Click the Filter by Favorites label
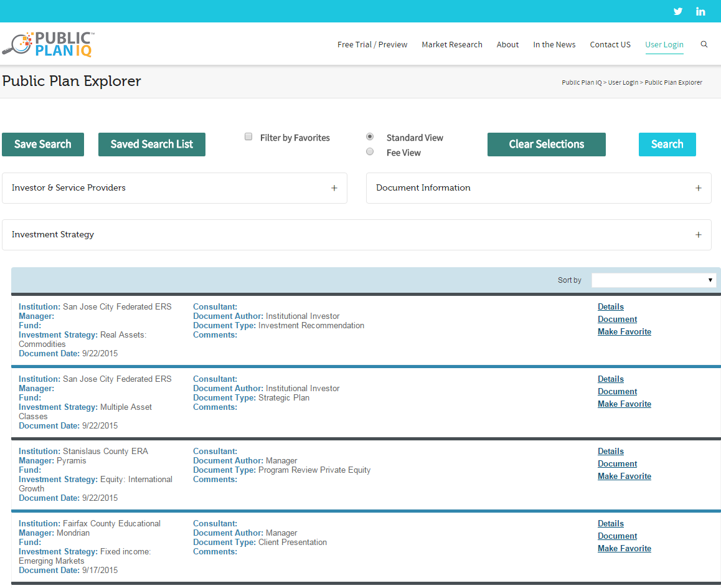Screen dimensions: 721x588 click(x=295, y=138)
